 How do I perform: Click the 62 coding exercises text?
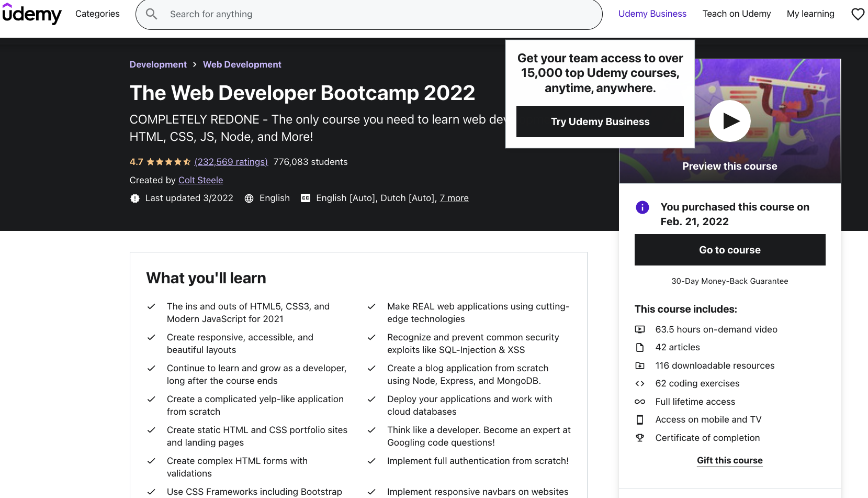[x=697, y=383]
